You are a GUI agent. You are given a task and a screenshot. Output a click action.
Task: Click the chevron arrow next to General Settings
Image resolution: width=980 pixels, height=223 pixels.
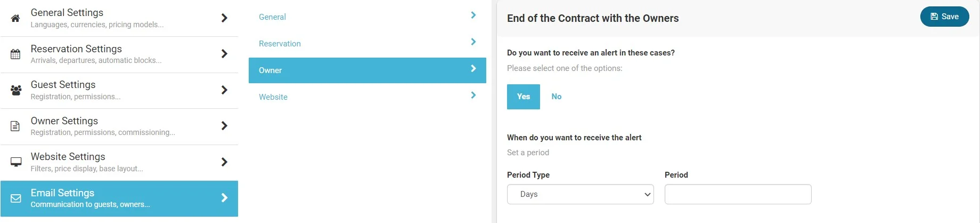[x=224, y=18]
